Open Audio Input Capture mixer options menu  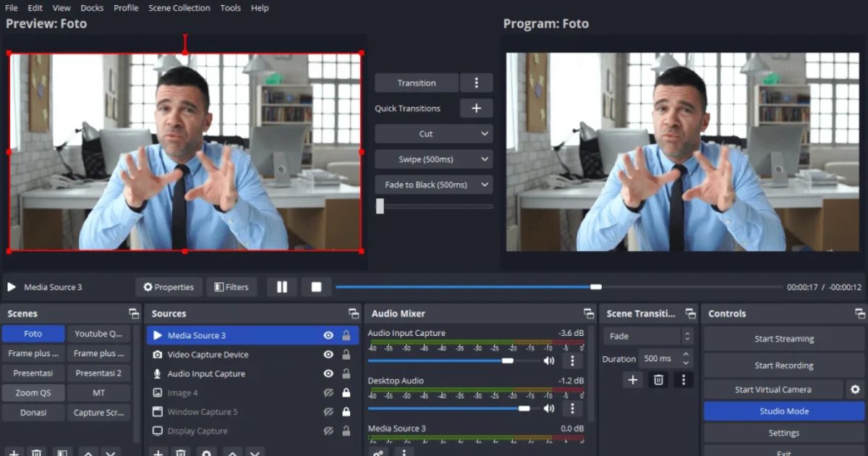[572, 360]
